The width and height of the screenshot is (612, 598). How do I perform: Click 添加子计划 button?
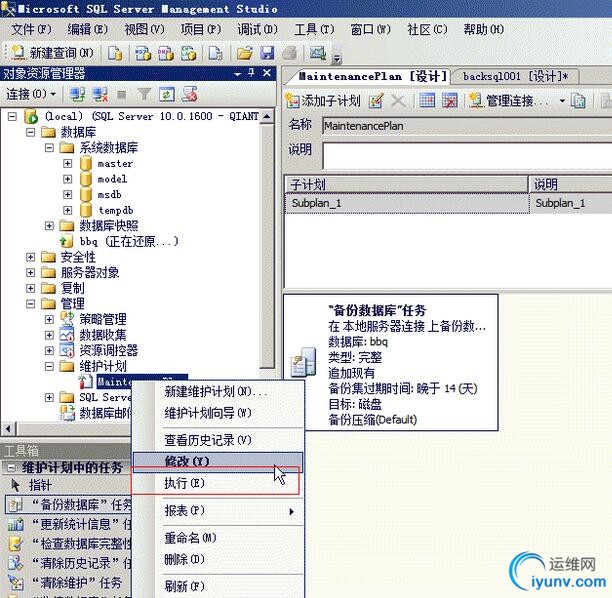click(323, 101)
